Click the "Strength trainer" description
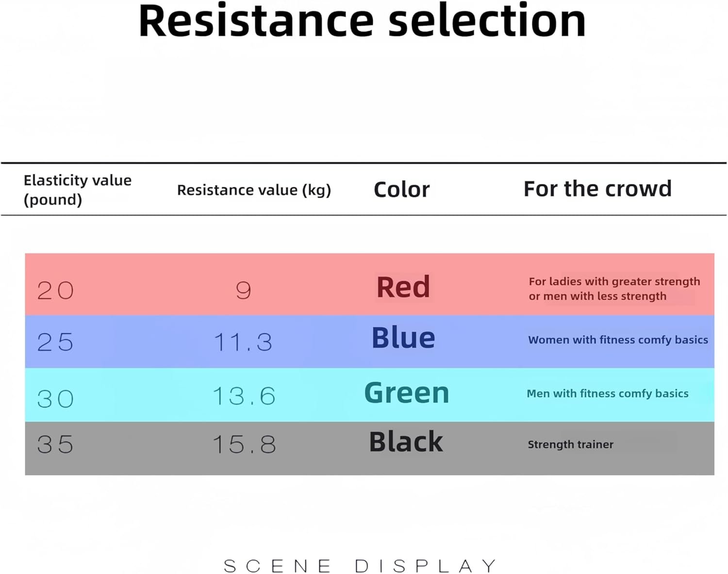 [570, 444]
